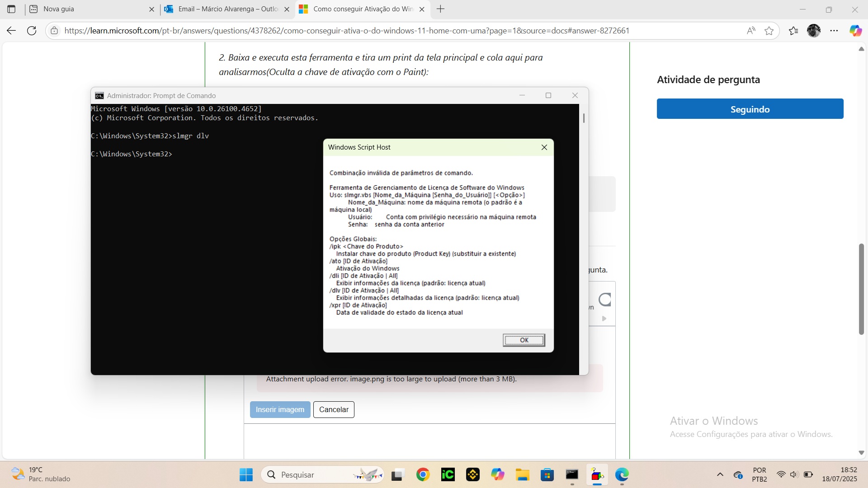Viewport: 868px width, 488px height.
Task: Click the Seguindo button
Action: point(750,109)
